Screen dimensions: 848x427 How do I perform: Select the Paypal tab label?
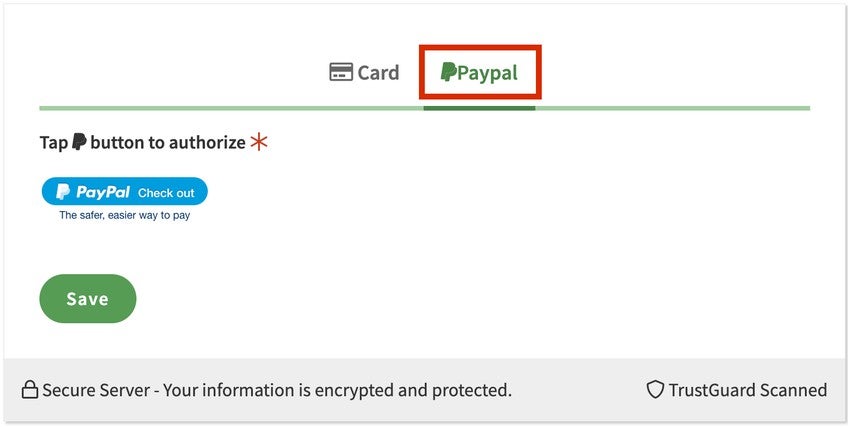(x=487, y=73)
